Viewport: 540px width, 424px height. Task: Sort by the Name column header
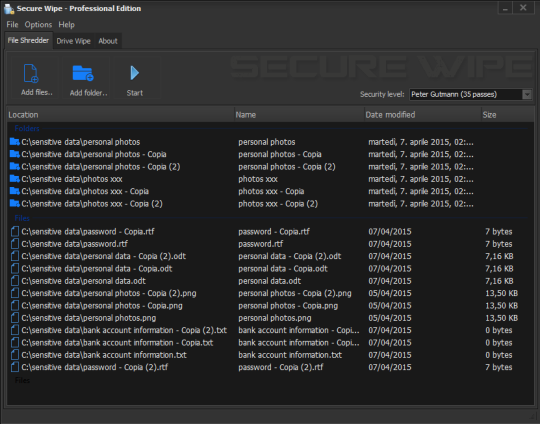coord(299,115)
